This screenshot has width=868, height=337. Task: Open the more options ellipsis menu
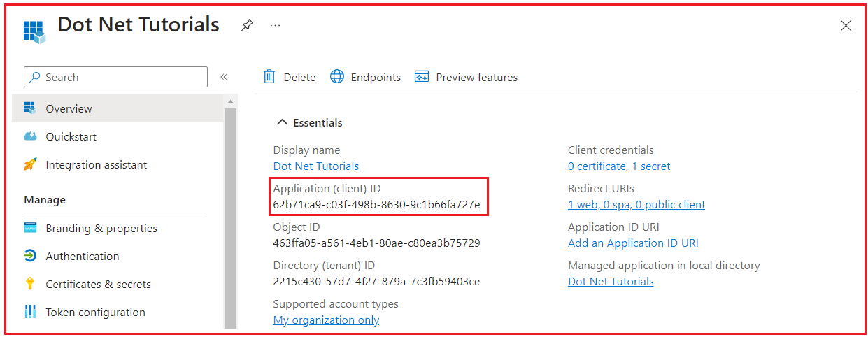275,25
